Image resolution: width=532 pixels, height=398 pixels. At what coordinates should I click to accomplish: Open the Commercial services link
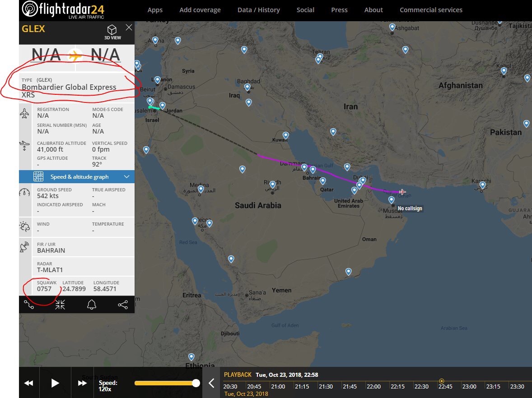(431, 10)
